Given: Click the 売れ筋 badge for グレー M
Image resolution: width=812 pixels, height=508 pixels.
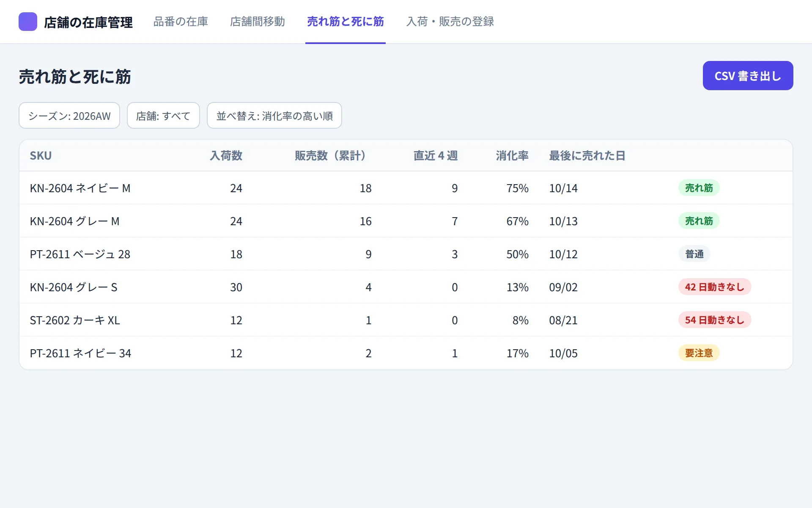Looking at the screenshot, I should [x=699, y=221].
